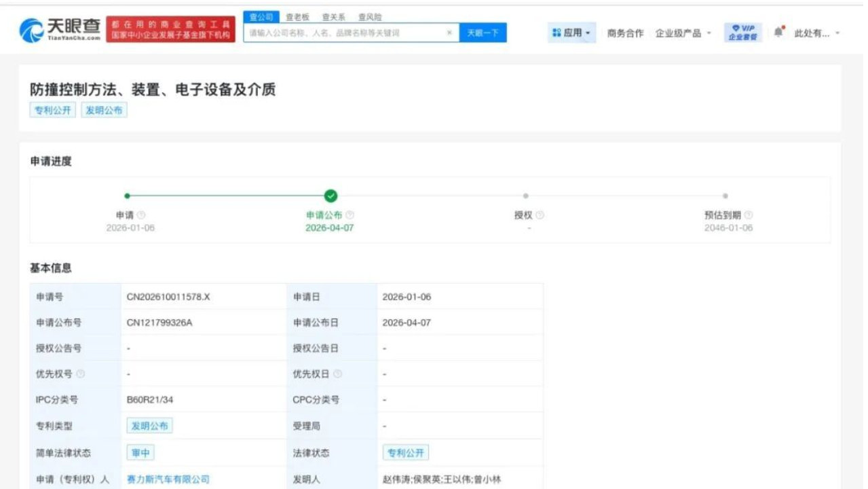Click the 审中 legal status tag
The image size is (868, 489).
click(140, 452)
